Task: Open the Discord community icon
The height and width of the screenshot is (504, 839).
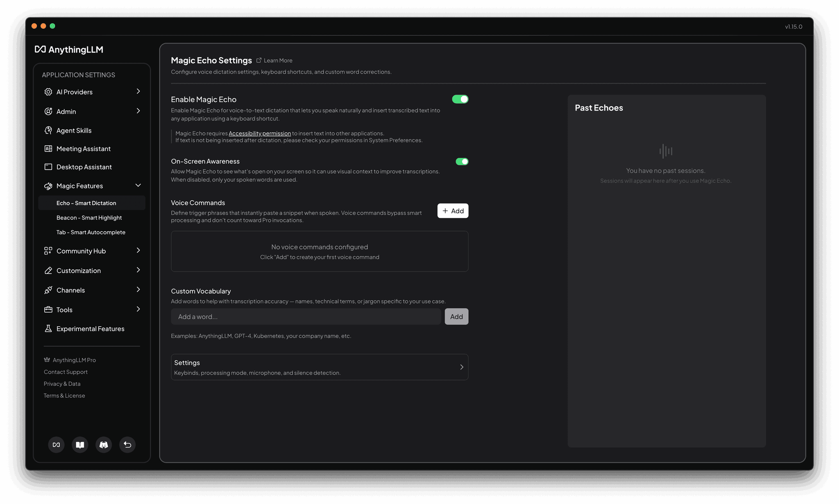Action: (x=104, y=445)
